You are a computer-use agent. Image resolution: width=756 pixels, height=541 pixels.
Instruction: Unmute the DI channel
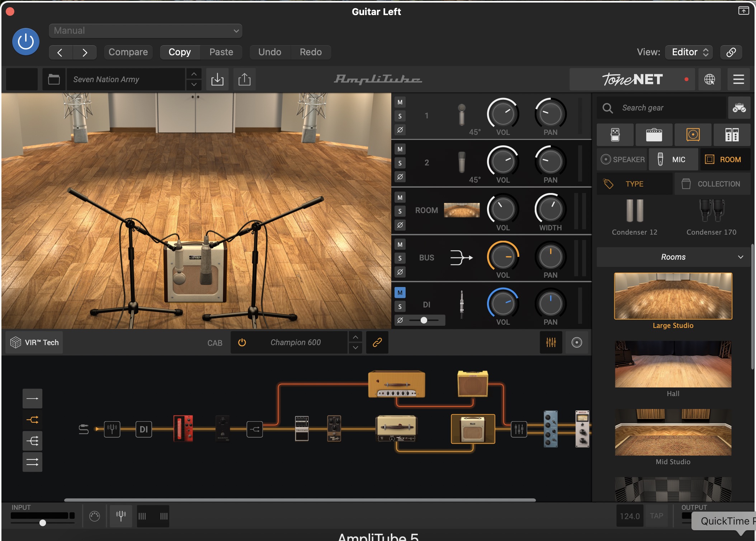click(x=400, y=293)
